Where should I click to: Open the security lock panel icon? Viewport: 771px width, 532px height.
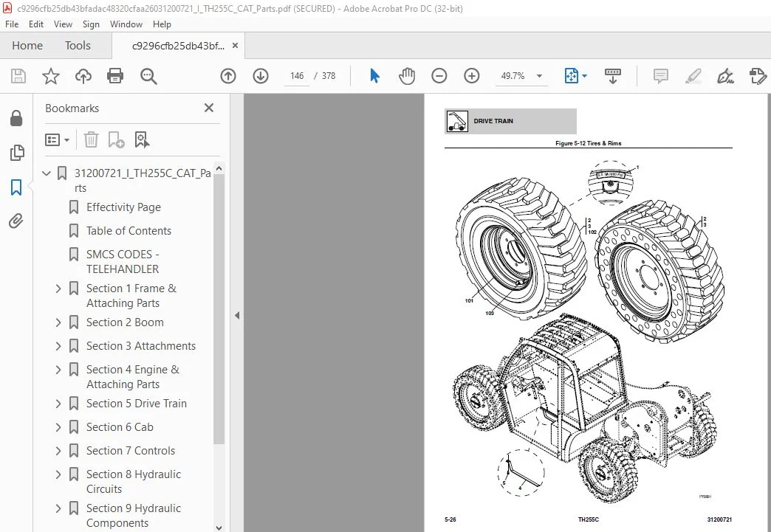coord(16,118)
